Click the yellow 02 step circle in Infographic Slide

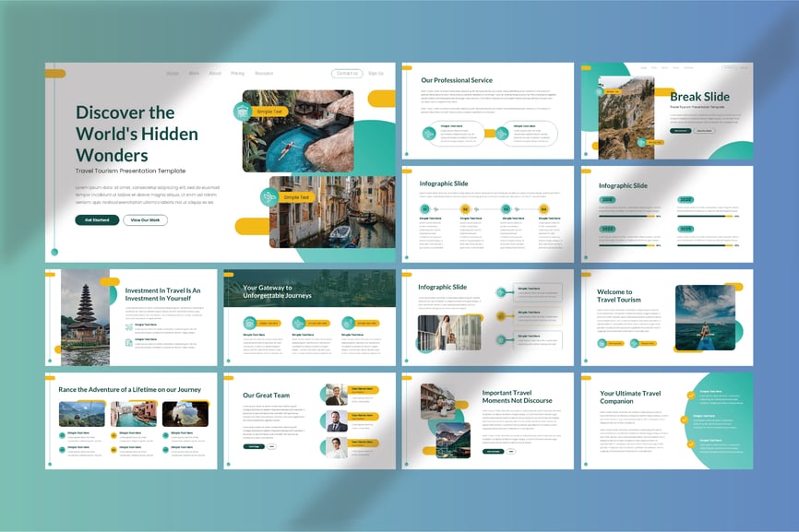(465, 209)
